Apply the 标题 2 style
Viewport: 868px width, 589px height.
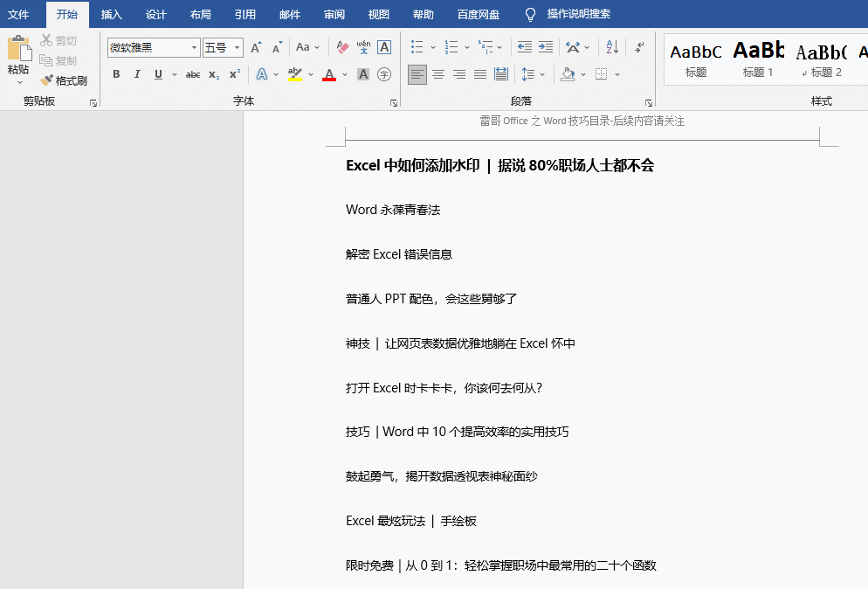click(822, 59)
